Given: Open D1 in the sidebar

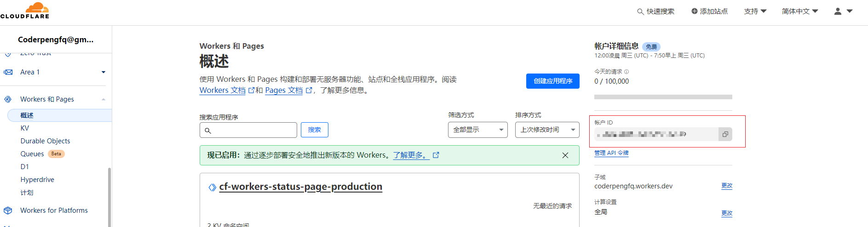Looking at the screenshot, I should pyautogui.click(x=24, y=167).
